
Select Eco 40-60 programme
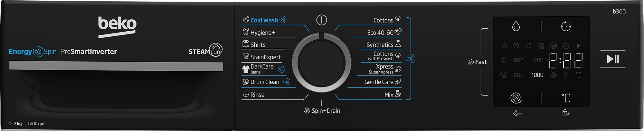380,33
